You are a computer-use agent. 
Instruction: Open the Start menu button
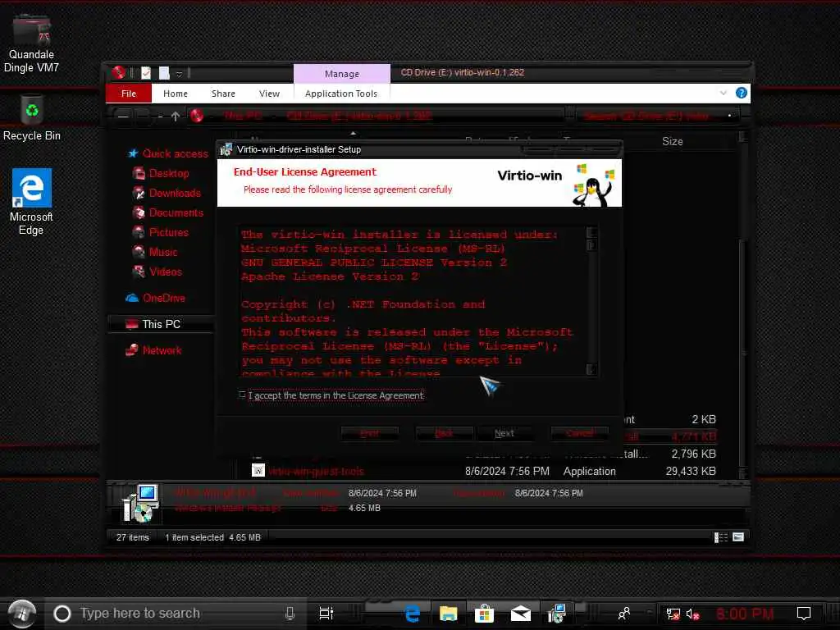tap(22, 614)
